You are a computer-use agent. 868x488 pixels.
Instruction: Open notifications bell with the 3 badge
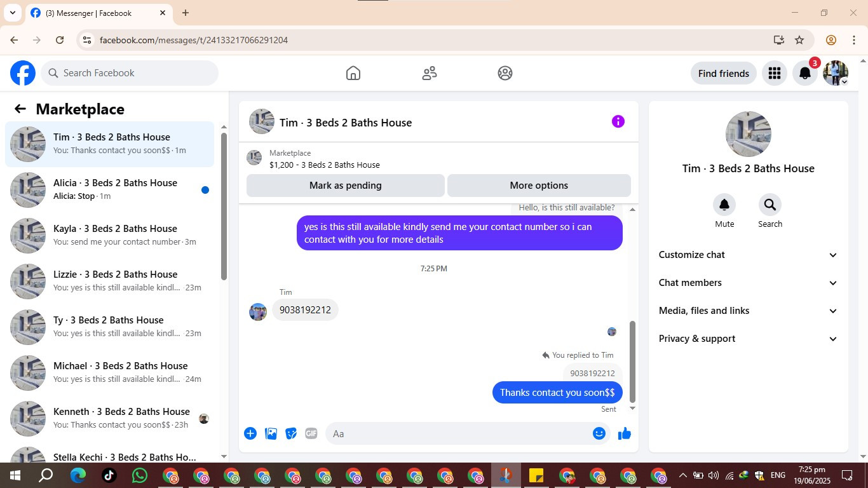805,73
